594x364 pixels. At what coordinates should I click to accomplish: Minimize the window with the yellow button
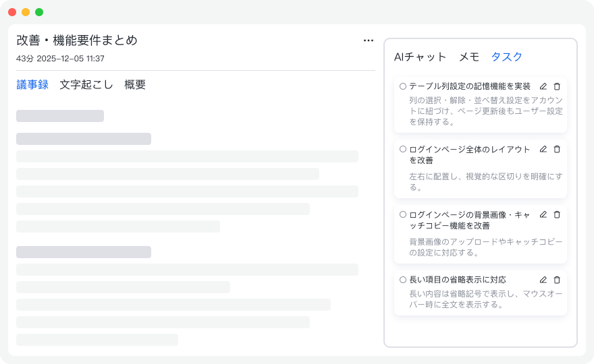[x=26, y=12]
